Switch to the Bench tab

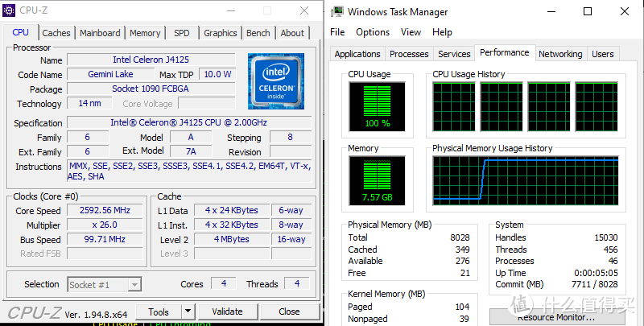point(258,33)
